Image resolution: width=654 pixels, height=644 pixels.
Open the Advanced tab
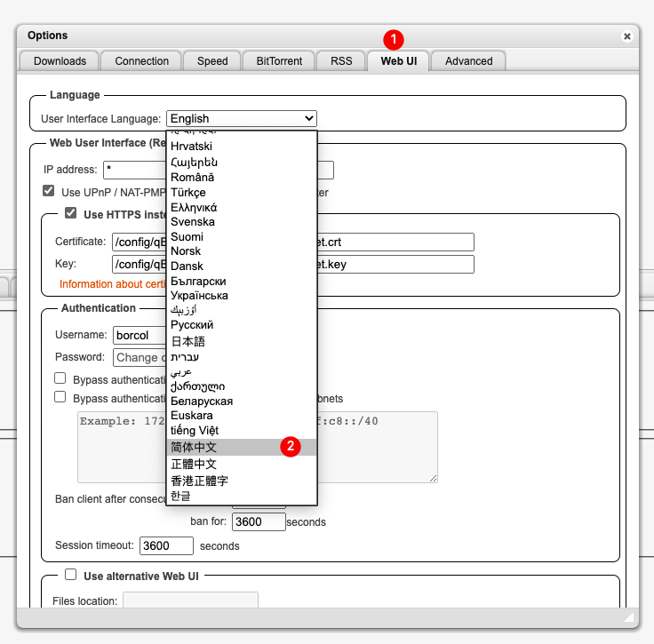468,61
